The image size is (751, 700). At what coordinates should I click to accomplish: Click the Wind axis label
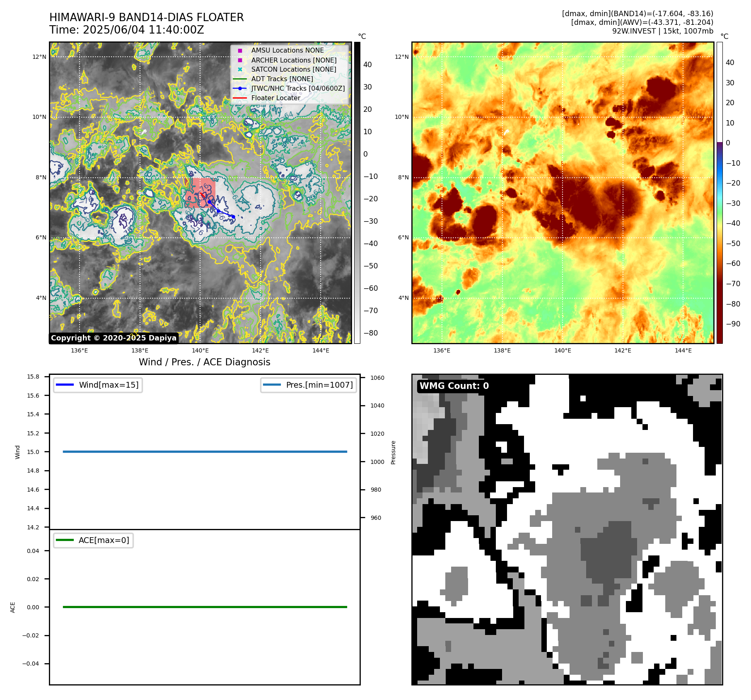(17, 452)
